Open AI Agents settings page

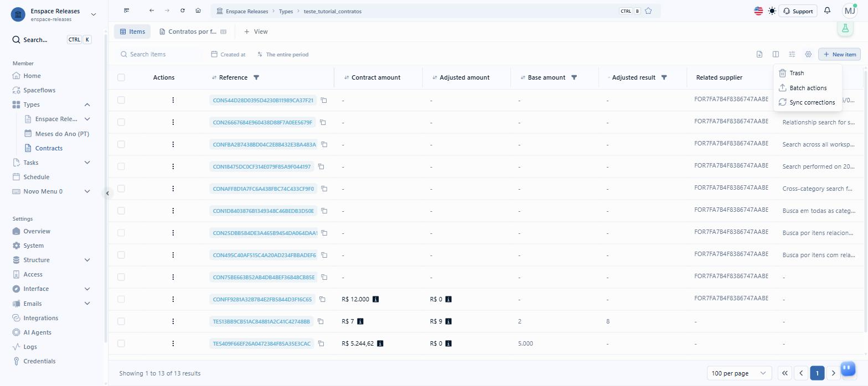pos(37,332)
